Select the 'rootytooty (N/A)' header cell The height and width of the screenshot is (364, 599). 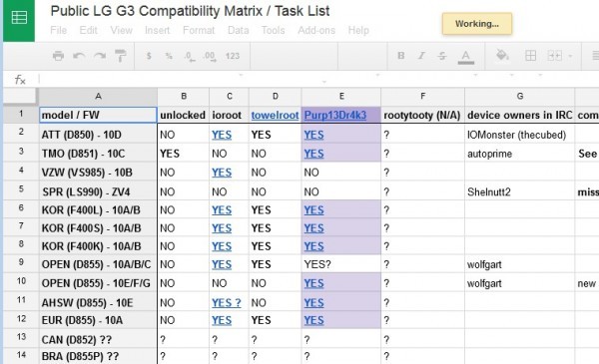[422, 115]
